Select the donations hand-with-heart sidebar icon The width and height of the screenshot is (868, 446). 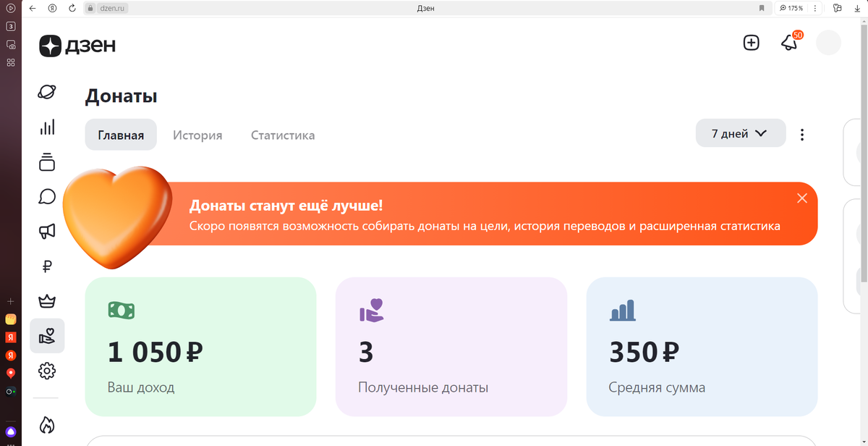click(47, 335)
